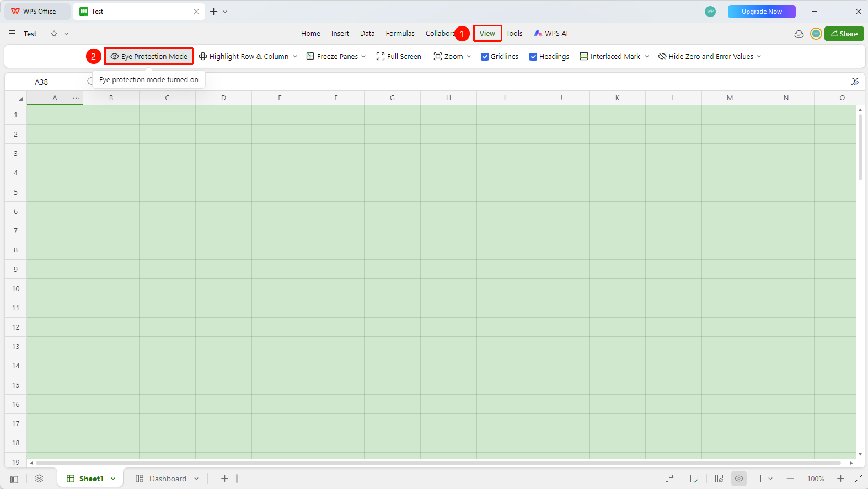This screenshot has width=868, height=489.
Task: Toggle the eye icon in the status bar
Action: coord(739,479)
